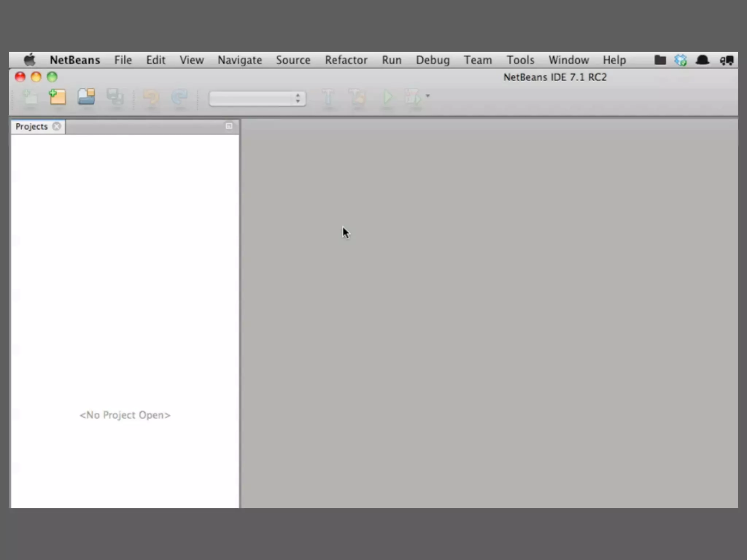Click the Clean and Build icon

tap(357, 97)
